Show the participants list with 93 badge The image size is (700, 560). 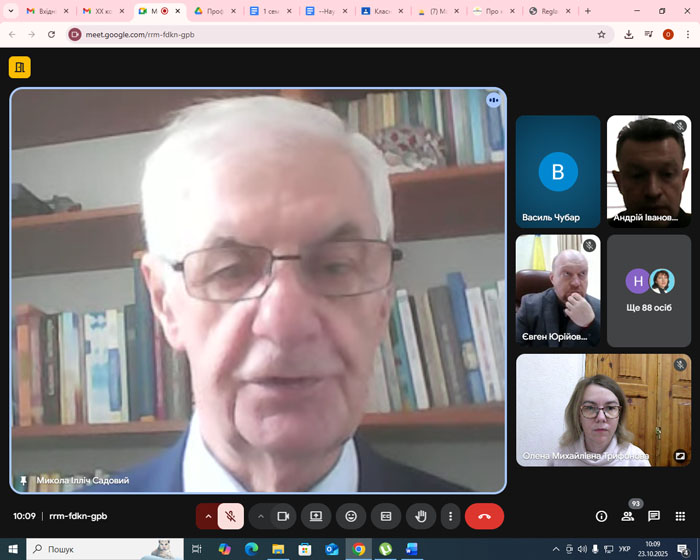628,516
